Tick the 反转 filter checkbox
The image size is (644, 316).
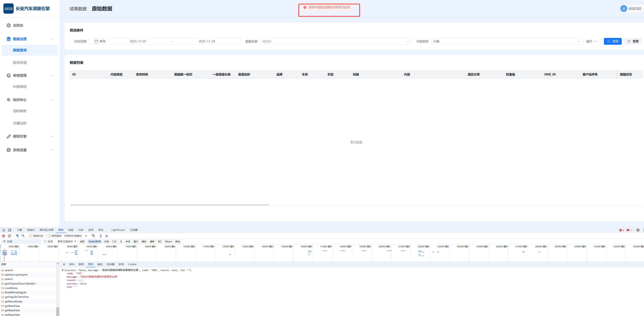45,242
